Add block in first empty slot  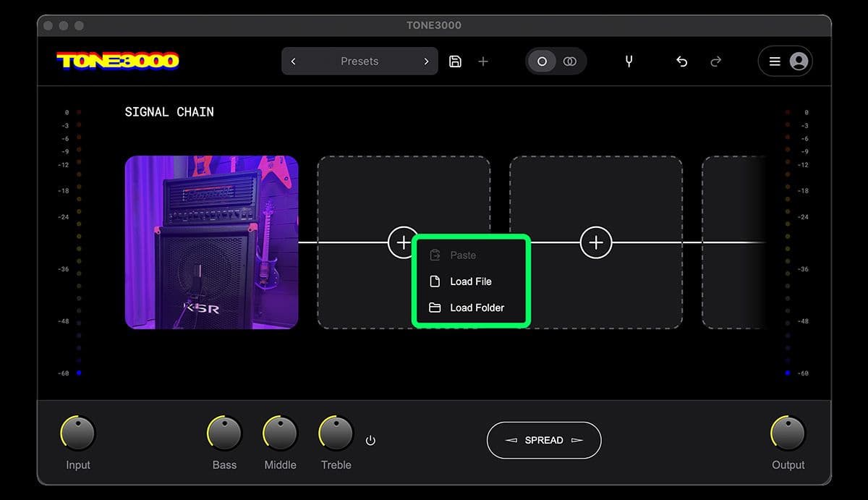click(401, 241)
